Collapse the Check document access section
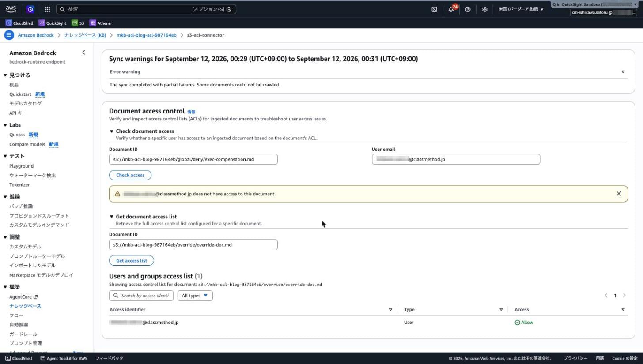This screenshot has height=364, width=643. point(112,131)
